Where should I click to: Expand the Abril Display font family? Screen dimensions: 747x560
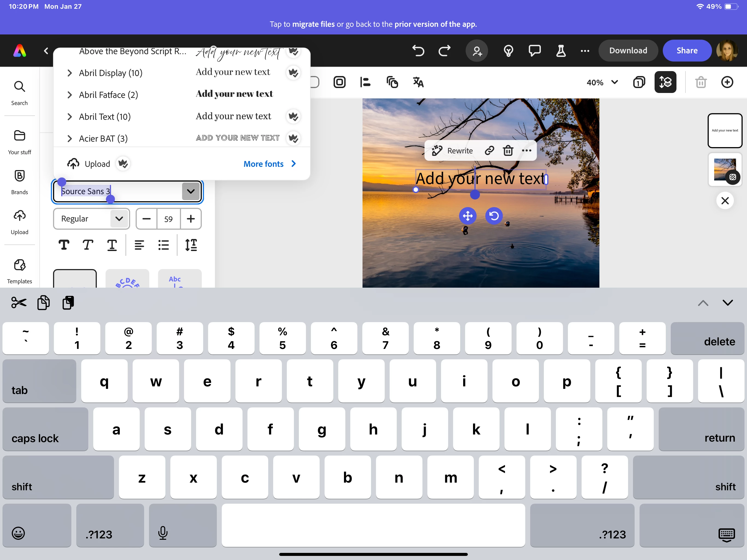click(69, 73)
